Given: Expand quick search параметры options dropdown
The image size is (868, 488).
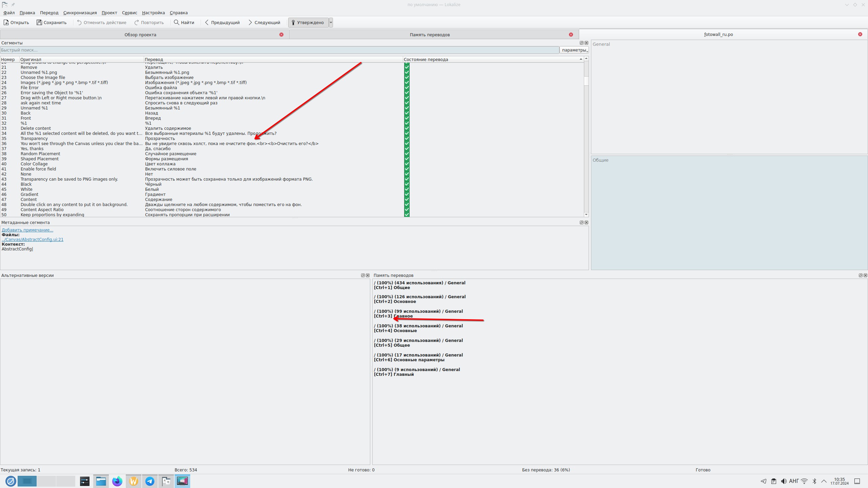Looking at the screenshot, I should coord(574,50).
